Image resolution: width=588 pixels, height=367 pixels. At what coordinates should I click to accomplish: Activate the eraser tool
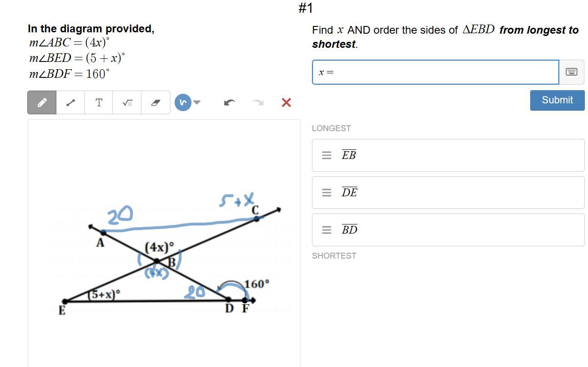tap(156, 102)
